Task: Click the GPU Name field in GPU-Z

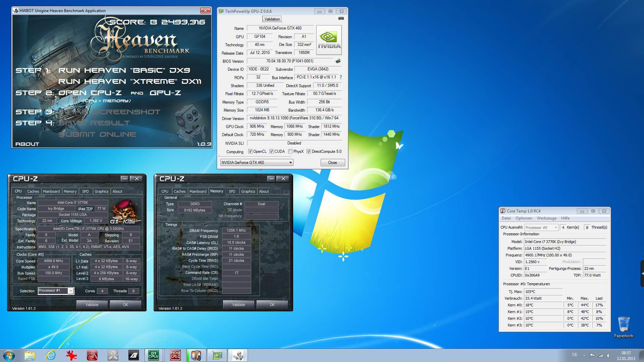Action: pos(280,28)
